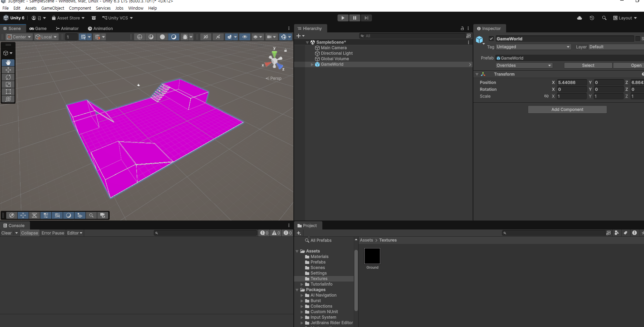Screen dimensions: 644x327
Task: Select the Move tool
Action: (x=8, y=70)
